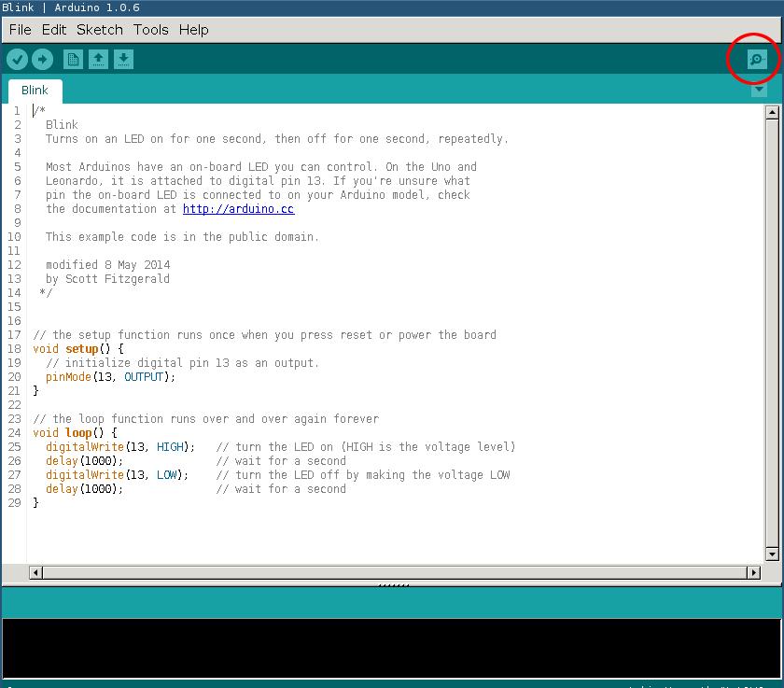Click the 'wait for a second' comment on line 26
This screenshot has height=688, width=784.
[281, 461]
